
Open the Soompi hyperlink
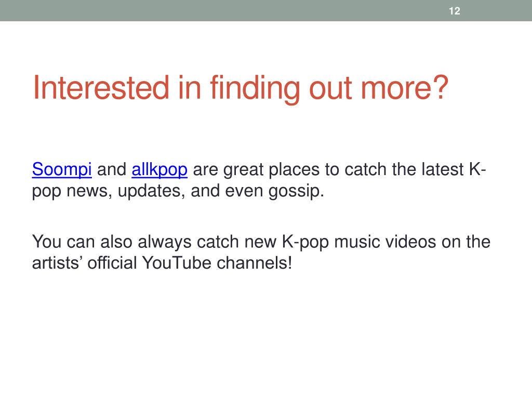pyautogui.click(x=62, y=169)
